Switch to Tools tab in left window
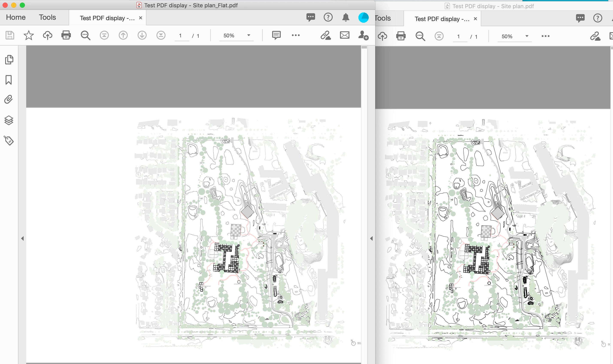Screen dimensions: 613x364 coord(47,17)
